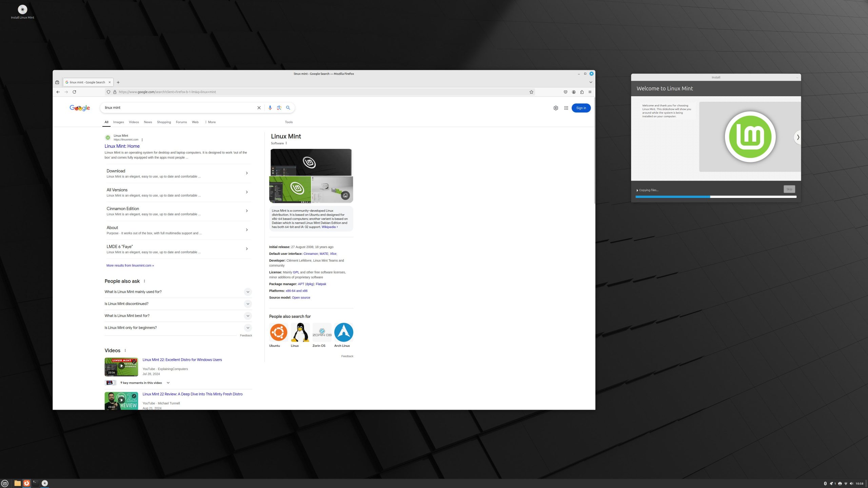Open the Firefox account icon in toolbar
868x488 pixels.
click(x=574, y=92)
